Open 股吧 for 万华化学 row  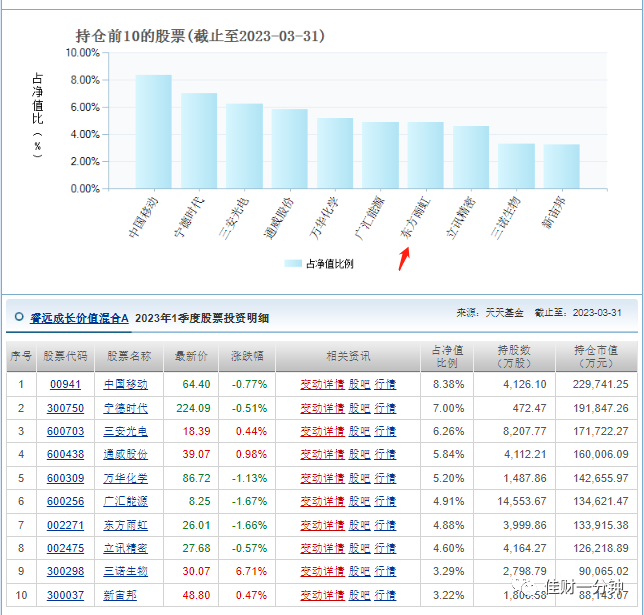coord(359,478)
